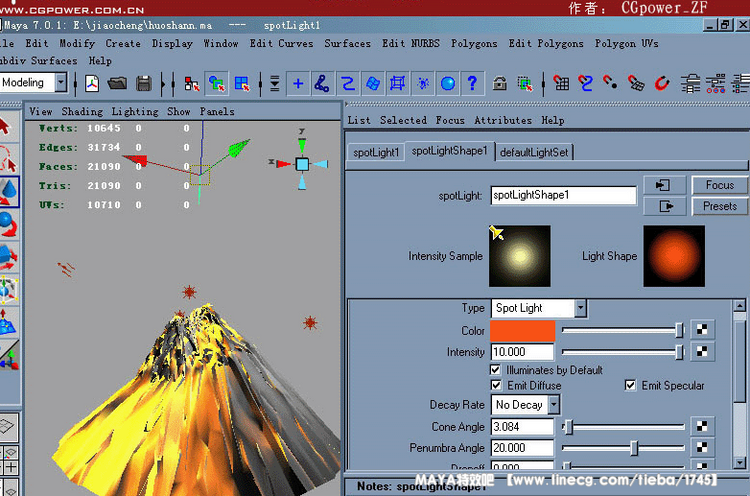Toggle the dynamics selection mask icon
Viewport: 750px width, 496px height.
[x=423, y=84]
